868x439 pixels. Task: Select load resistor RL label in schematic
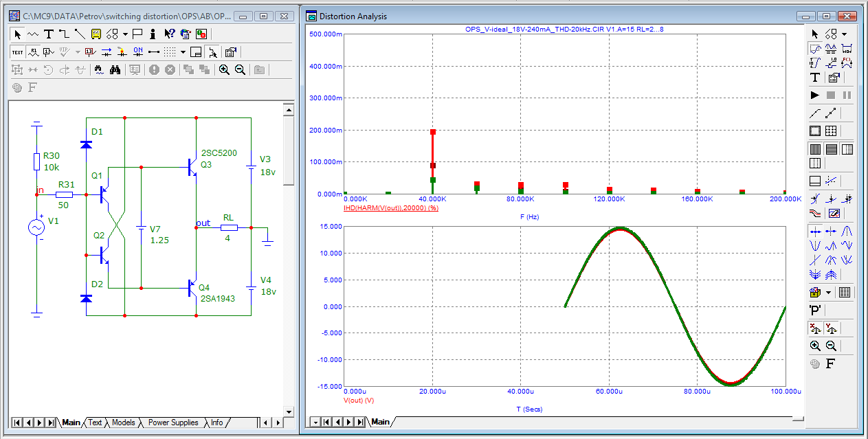pos(228,218)
